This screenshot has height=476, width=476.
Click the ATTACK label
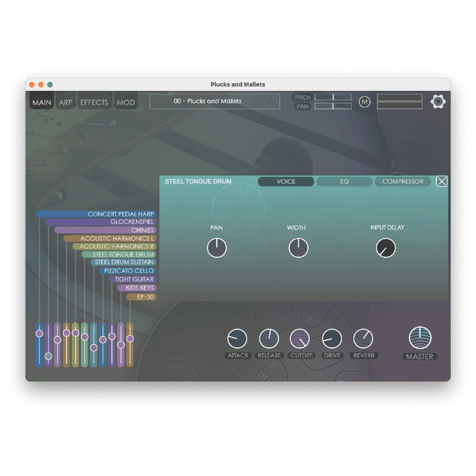[238, 355]
